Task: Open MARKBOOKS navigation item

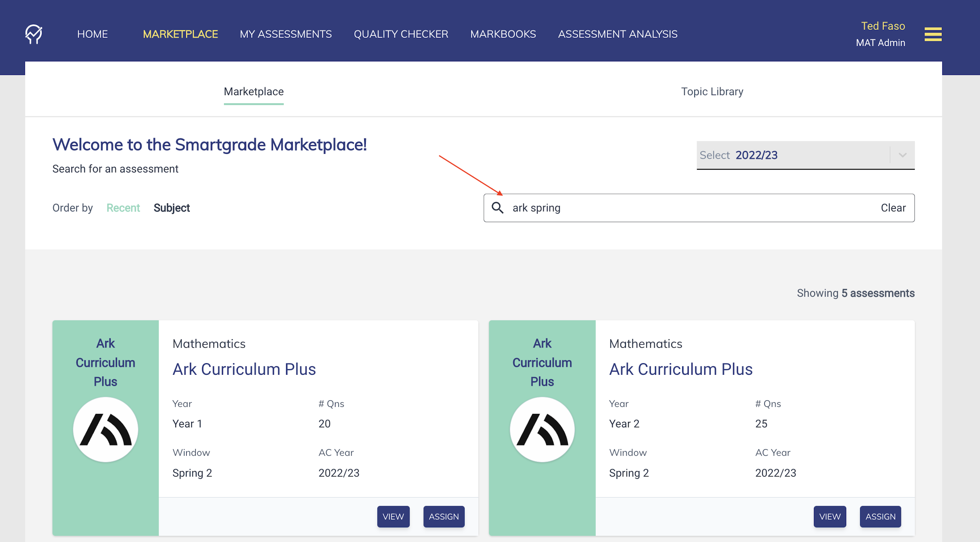Action: coord(503,34)
